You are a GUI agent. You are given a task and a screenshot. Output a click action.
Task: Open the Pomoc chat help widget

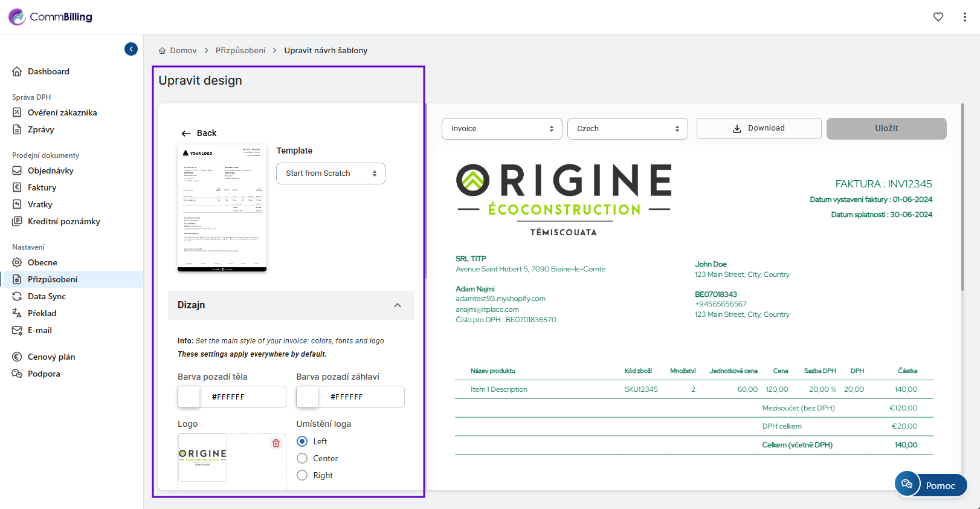pos(930,485)
